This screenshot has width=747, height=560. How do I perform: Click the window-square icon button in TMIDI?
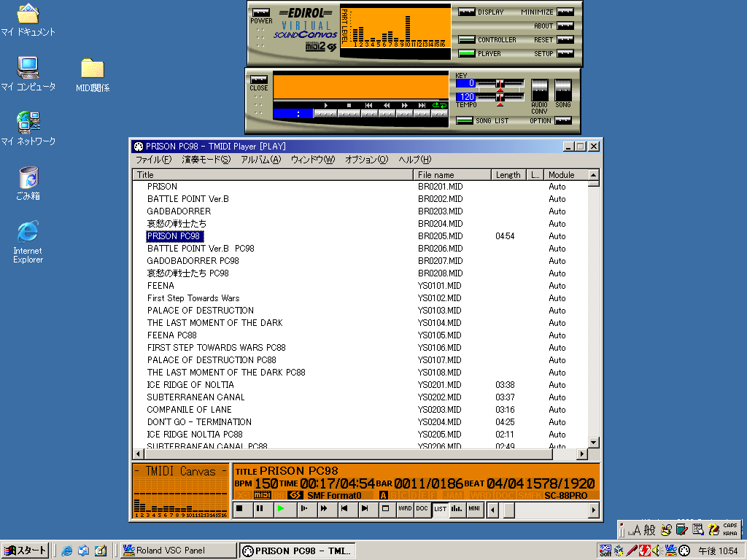coord(385,508)
